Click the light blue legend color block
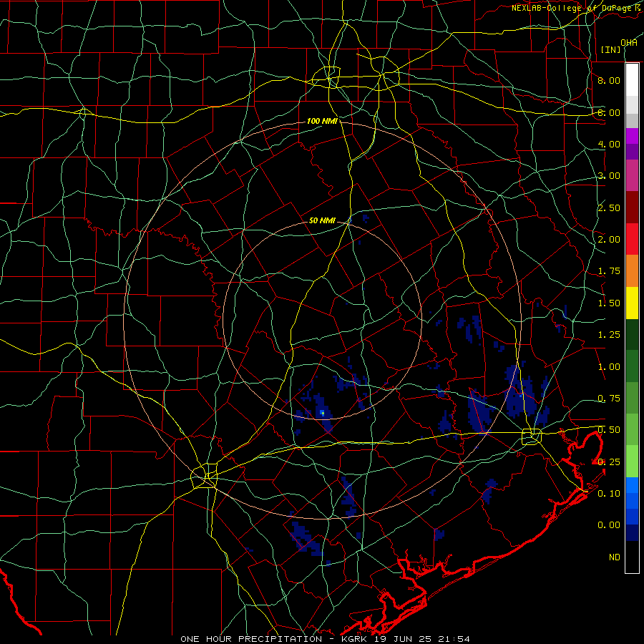 632,485
